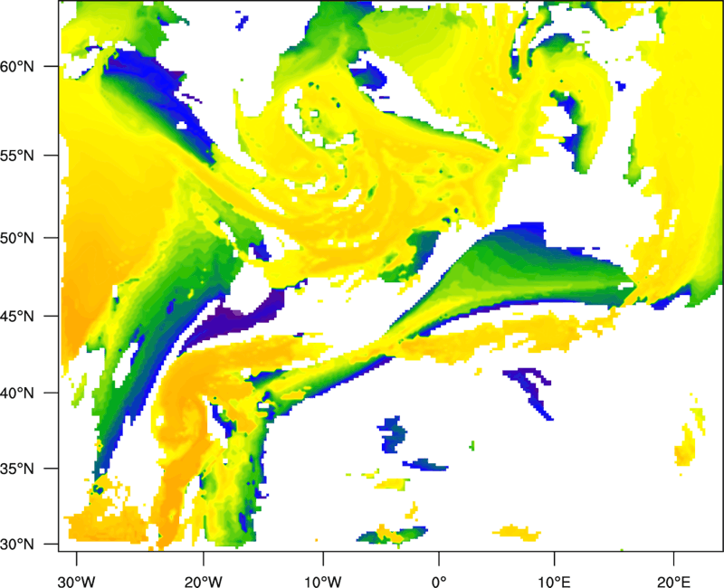Click the 35°N latitude label
This screenshot has height=588, width=724.
[x=16, y=469]
